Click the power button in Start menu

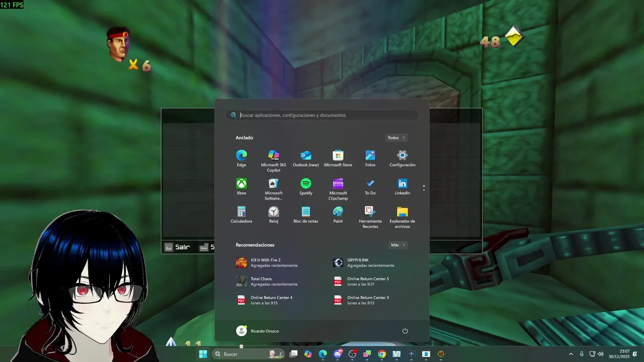(x=405, y=331)
